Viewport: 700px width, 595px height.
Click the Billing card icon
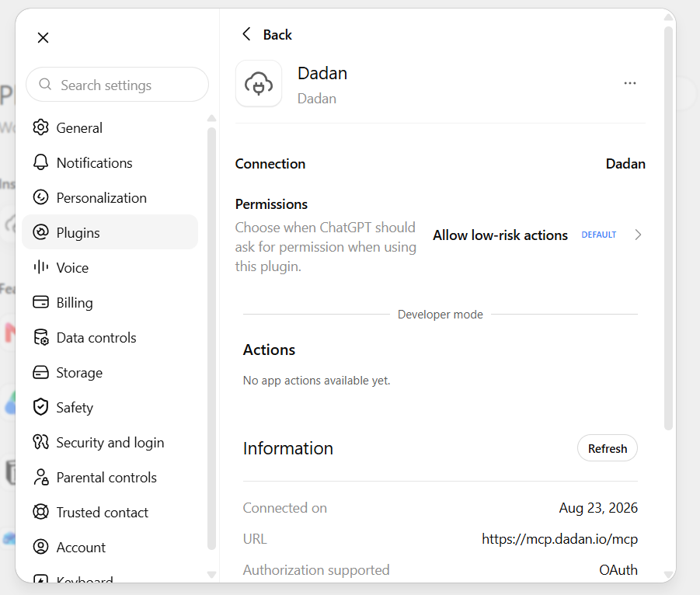click(x=40, y=302)
